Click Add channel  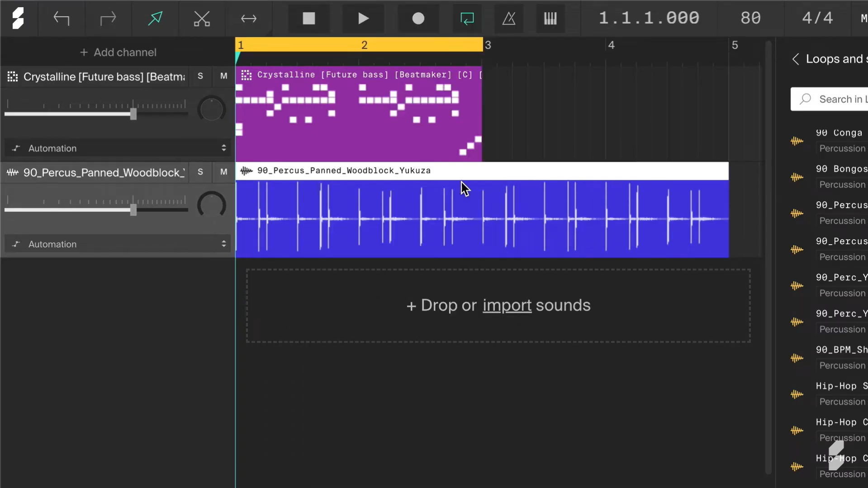coord(118,52)
